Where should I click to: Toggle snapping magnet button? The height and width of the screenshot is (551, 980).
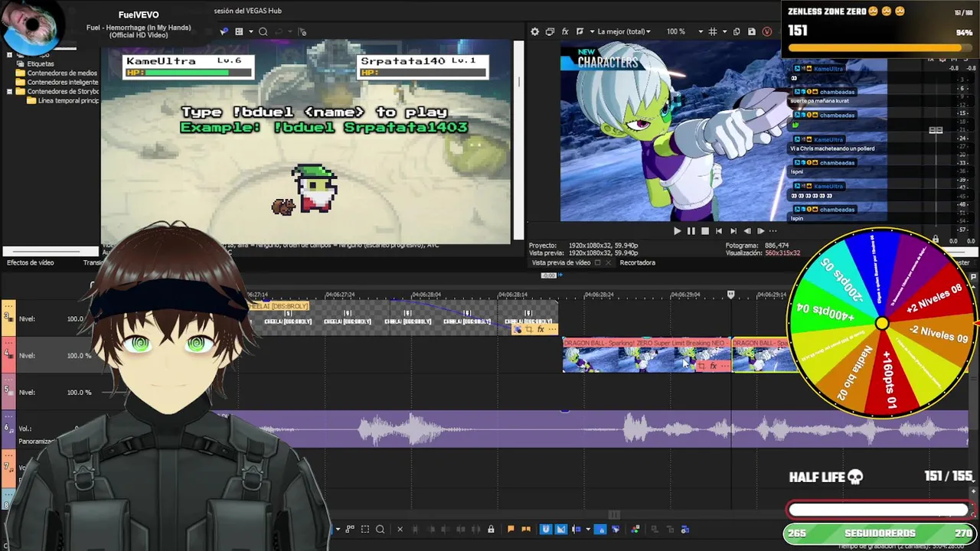click(x=546, y=529)
